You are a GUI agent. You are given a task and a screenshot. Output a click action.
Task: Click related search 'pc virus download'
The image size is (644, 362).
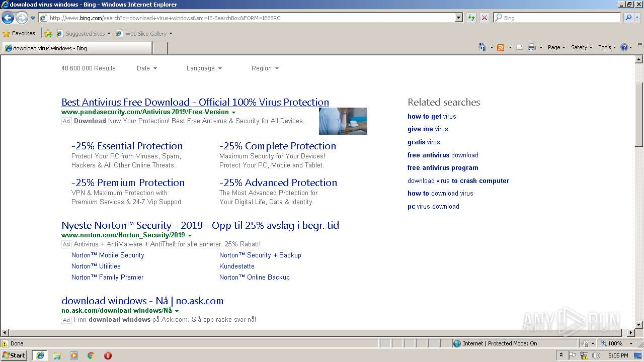(x=433, y=206)
